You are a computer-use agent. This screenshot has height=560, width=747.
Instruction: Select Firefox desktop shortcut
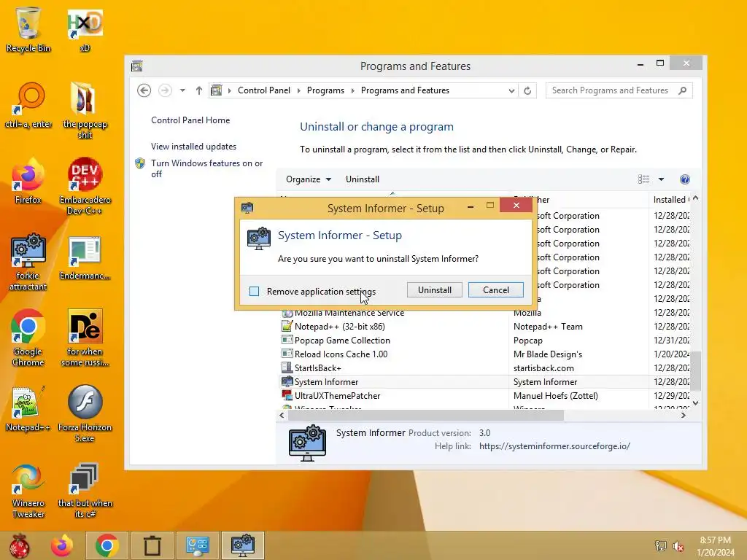(x=28, y=181)
